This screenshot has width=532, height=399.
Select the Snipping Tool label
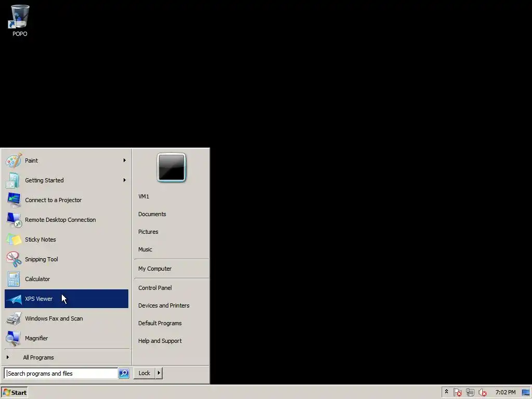click(42, 259)
